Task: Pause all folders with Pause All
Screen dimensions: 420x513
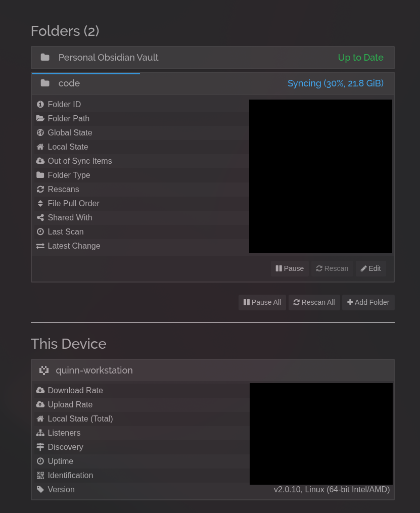Action: coord(262,302)
